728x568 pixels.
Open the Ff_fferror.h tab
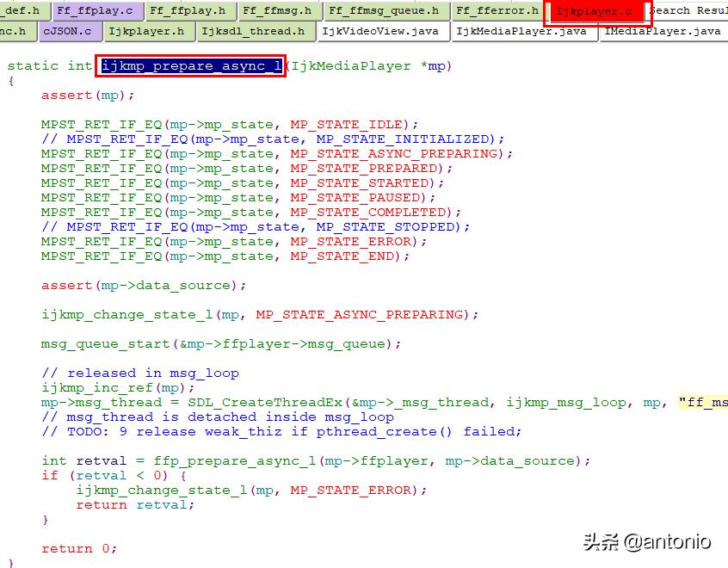(497, 11)
